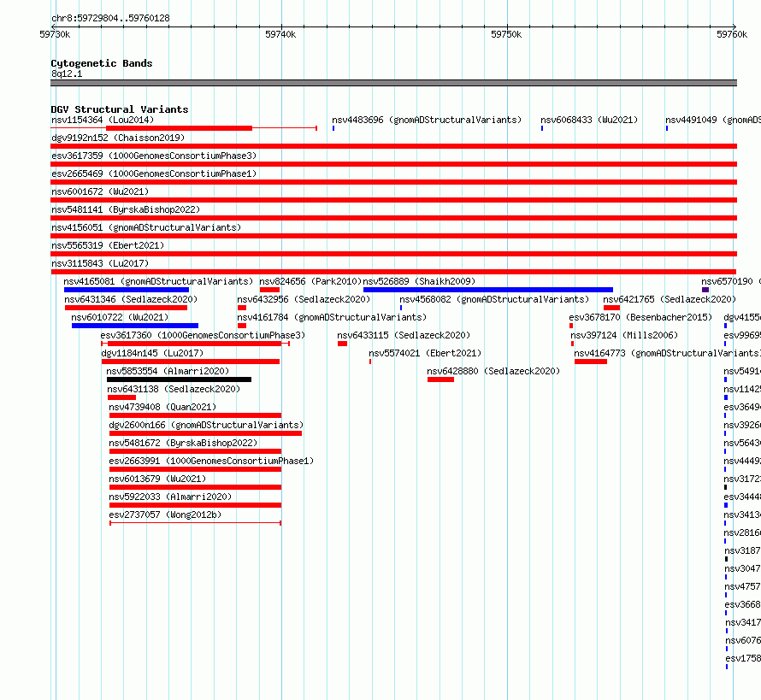Click nsv4483696 (gnomADStructuralVariants) label
This screenshot has width=761, height=700.
coord(427,120)
